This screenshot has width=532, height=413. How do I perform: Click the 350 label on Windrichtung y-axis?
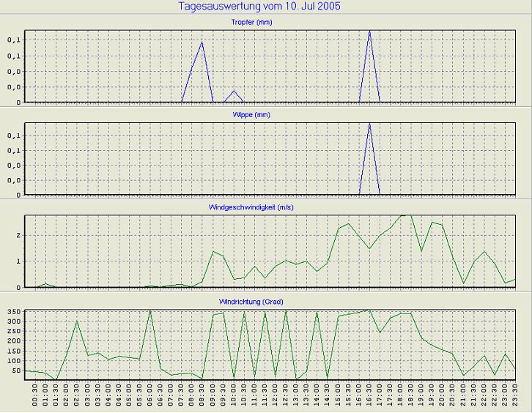(15, 312)
